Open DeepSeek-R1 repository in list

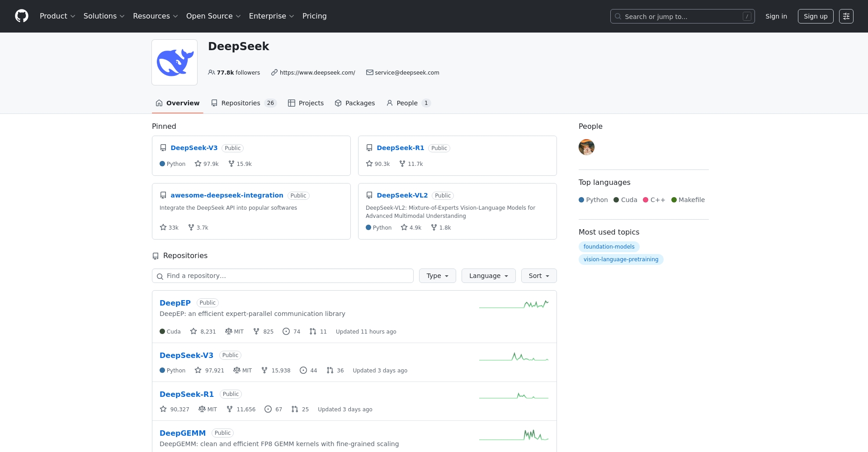(x=187, y=394)
